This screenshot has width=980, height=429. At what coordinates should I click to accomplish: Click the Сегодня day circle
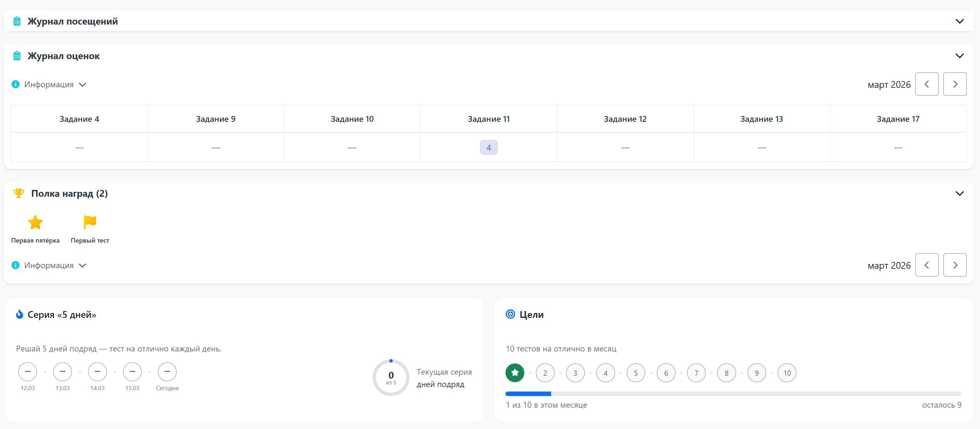point(167,371)
